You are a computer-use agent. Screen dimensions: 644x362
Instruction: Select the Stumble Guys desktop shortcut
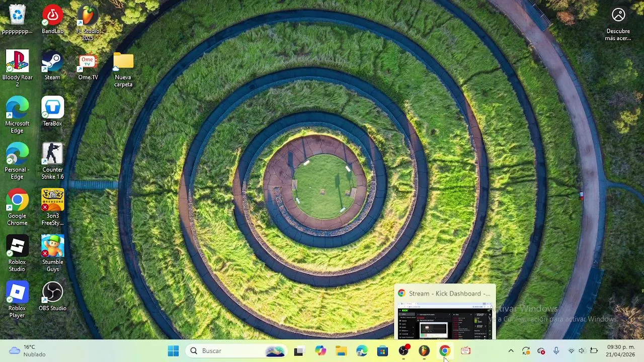[x=52, y=254]
